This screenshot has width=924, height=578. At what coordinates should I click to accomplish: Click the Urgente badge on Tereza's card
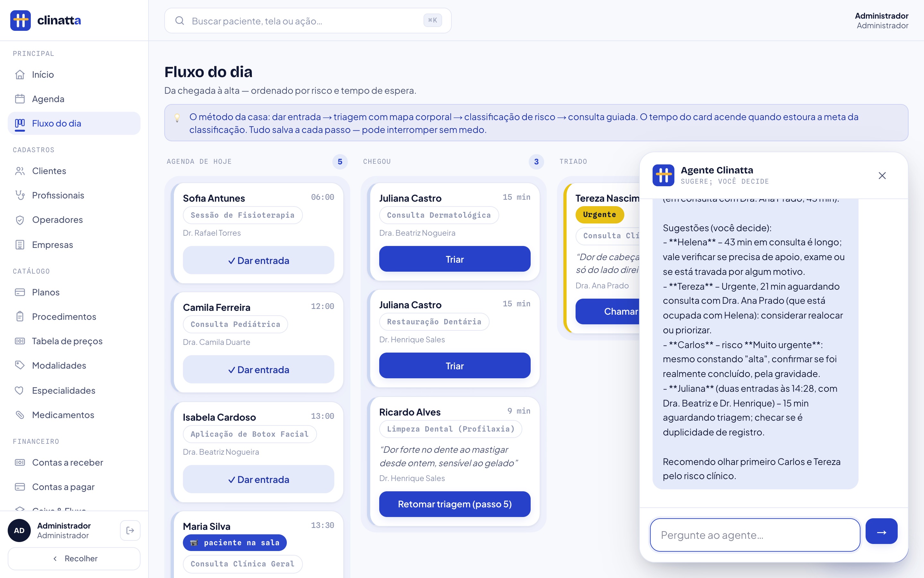[x=599, y=215]
